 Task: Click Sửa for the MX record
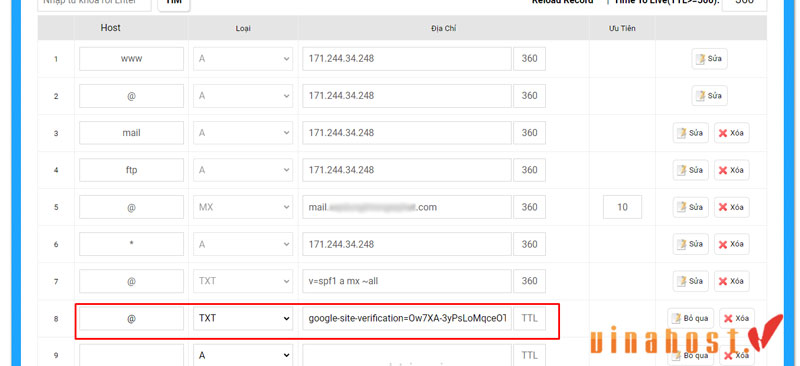[690, 207]
